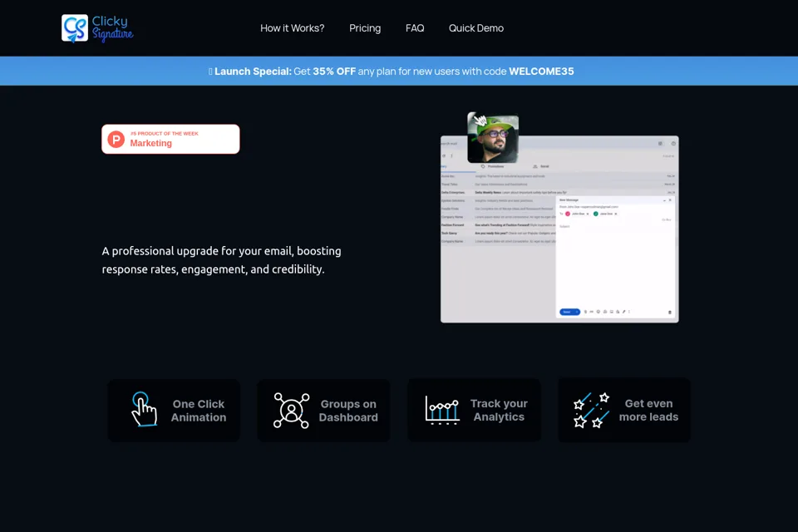Click the professional upgrade tagline text
798x532 pixels.
221,260
